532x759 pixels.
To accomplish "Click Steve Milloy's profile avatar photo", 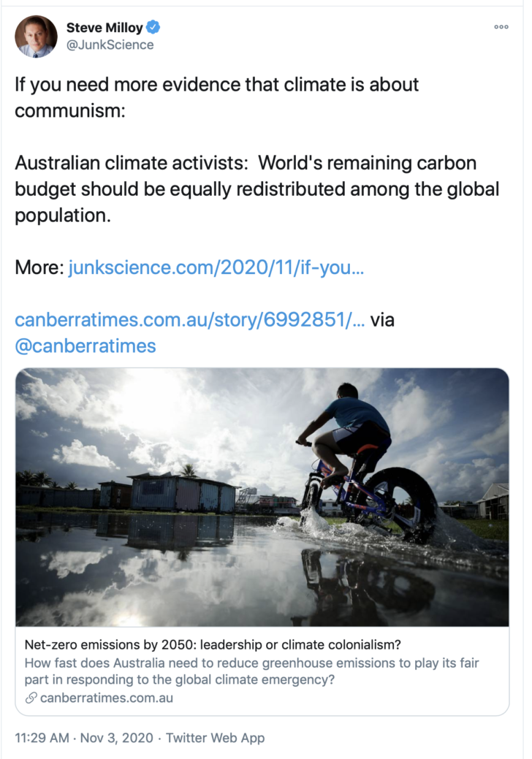I will (x=37, y=37).
